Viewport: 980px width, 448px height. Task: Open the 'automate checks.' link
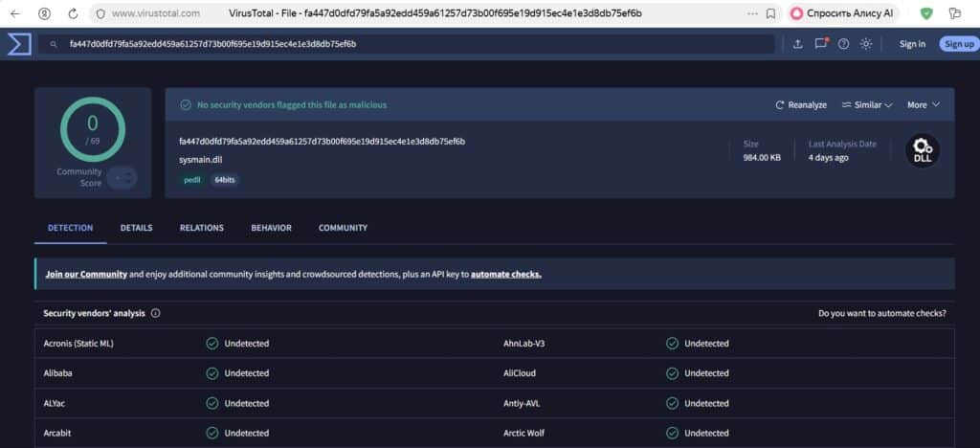(506, 275)
